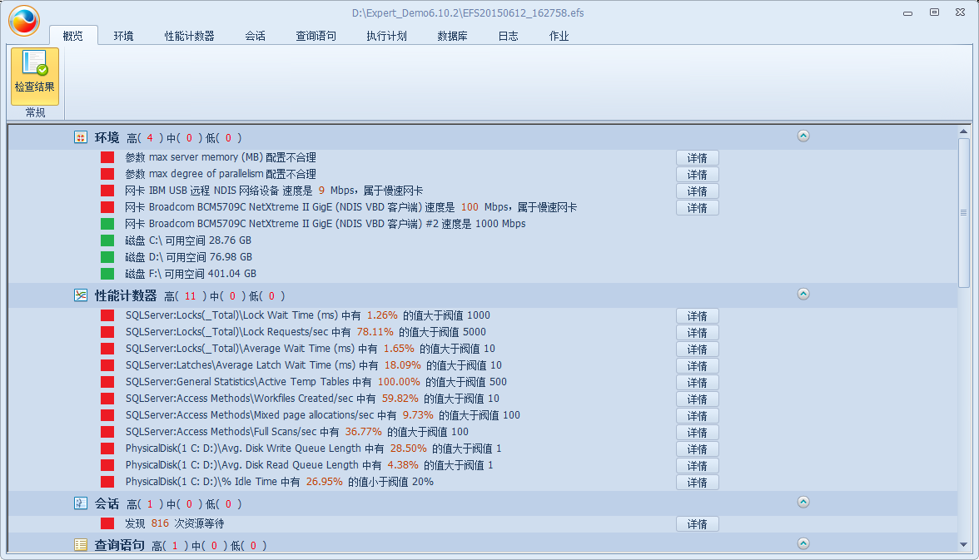
Task: Collapse the 查询语句 section
Action: coord(803,543)
